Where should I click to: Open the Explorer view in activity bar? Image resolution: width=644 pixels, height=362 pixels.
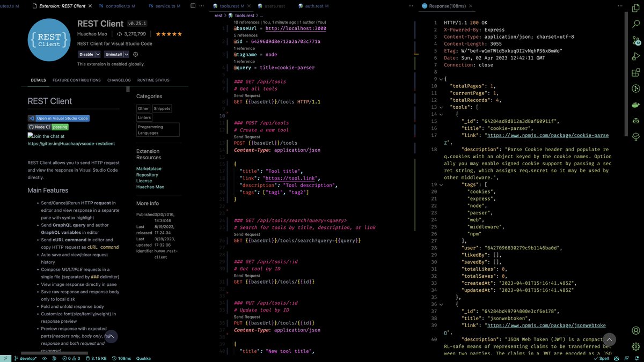(x=636, y=8)
